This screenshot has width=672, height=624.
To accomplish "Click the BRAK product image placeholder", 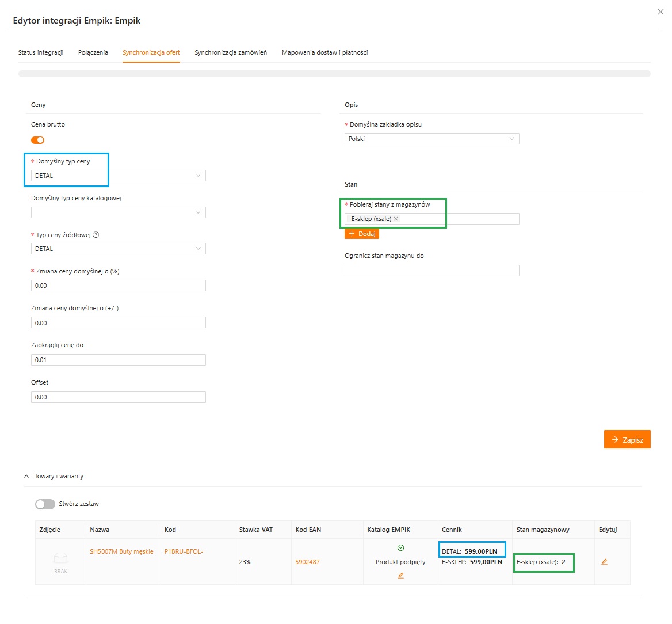I will [x=60, y=562].
